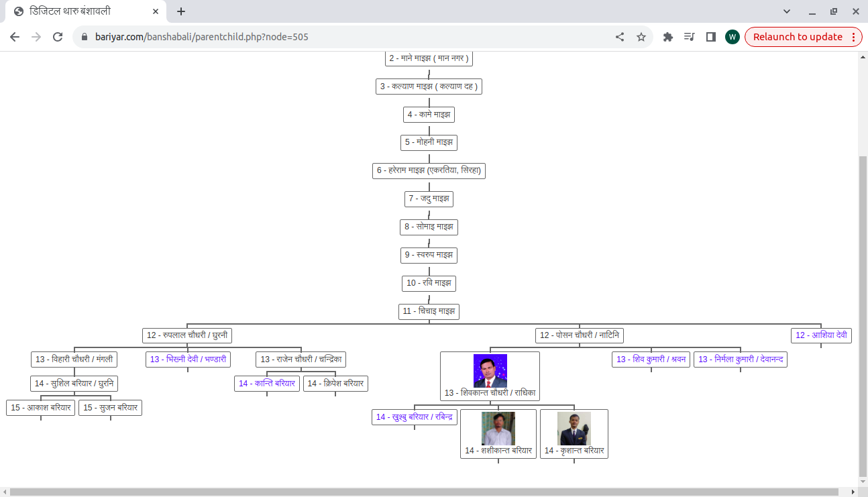
Task: Open node 7 - जदु माइझ
Action: point(429,199)
